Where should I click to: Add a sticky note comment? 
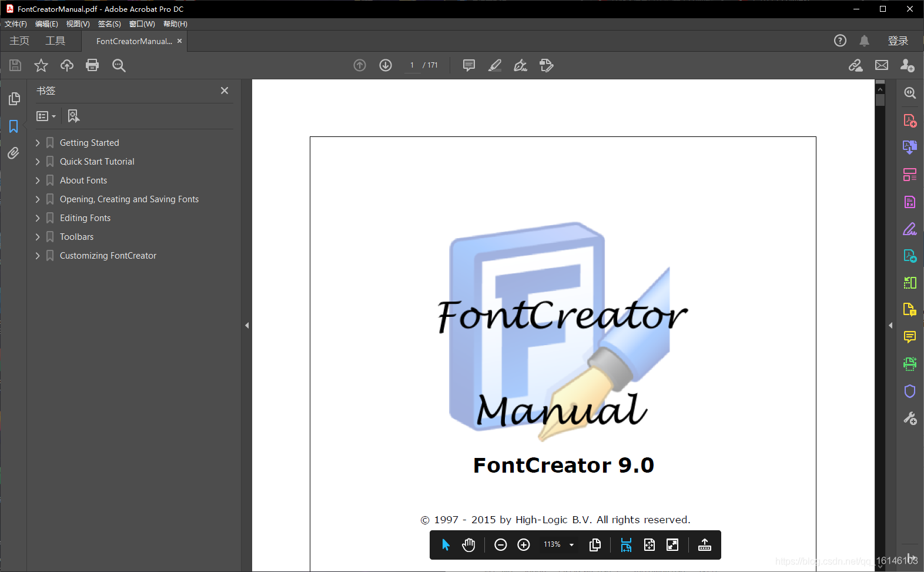[x=469, y=65]
